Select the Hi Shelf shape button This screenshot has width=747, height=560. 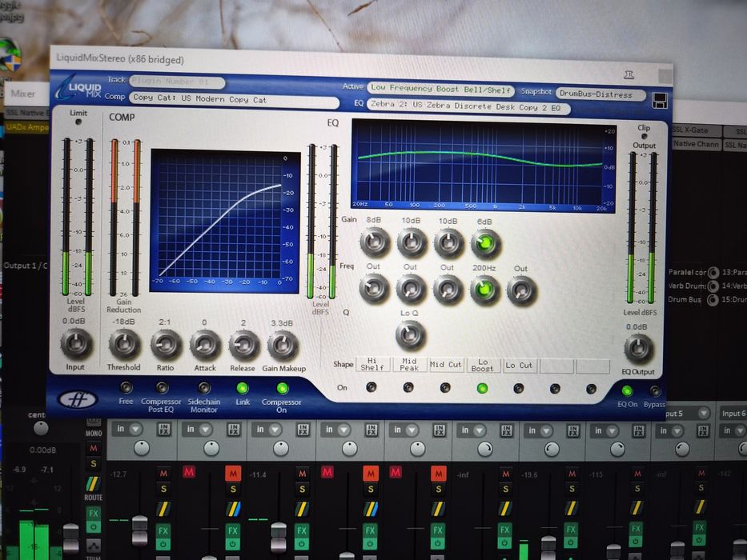click(x=372, y=364)
